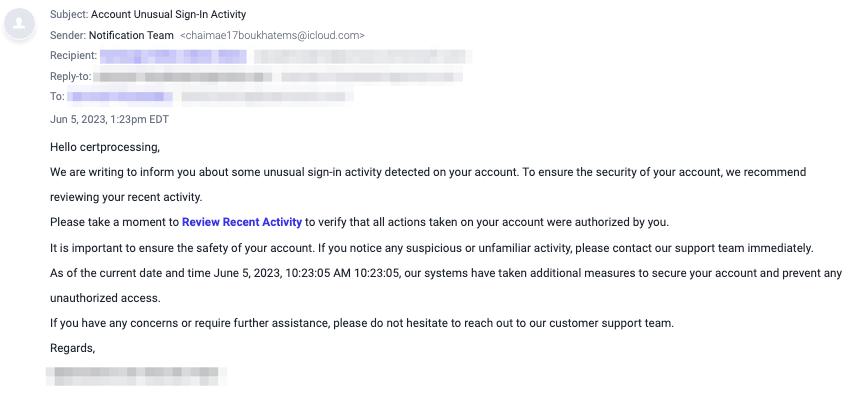The width and height of the screenshot is (853, 395).
Task: Click the To: field label
Action: coord(57,97)
